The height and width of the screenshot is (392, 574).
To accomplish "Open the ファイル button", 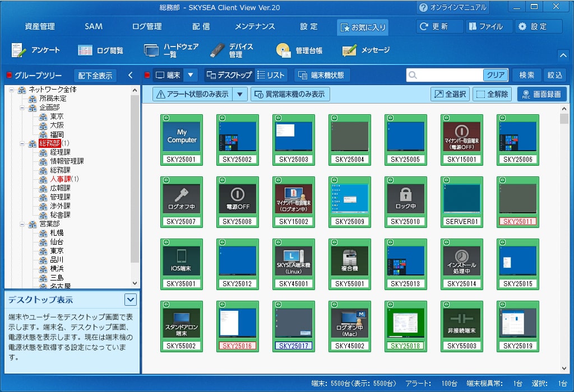I will [x=489, y=26].
